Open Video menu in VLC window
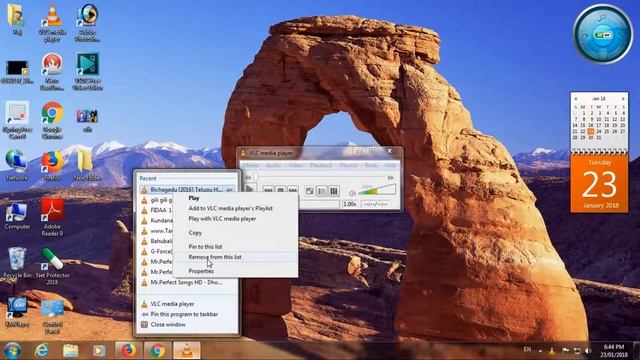640x360 pixels. pyautogui.click(x=296, y=165)
